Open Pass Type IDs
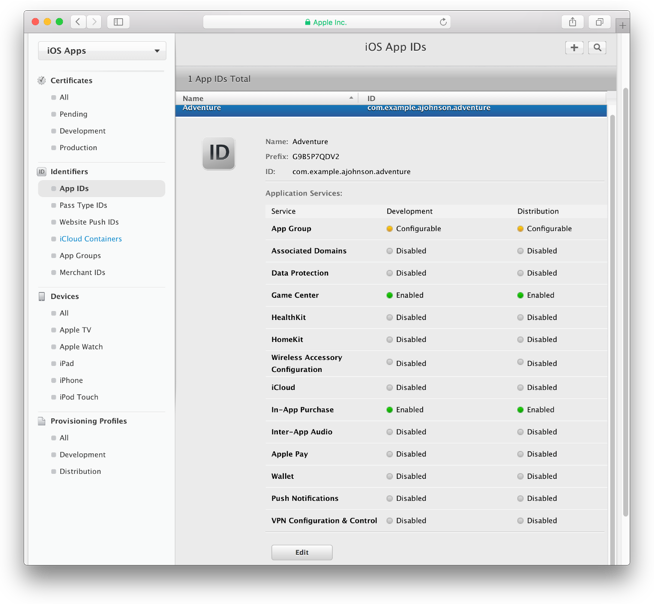654x604 pixels. click(x=83, y=205)
